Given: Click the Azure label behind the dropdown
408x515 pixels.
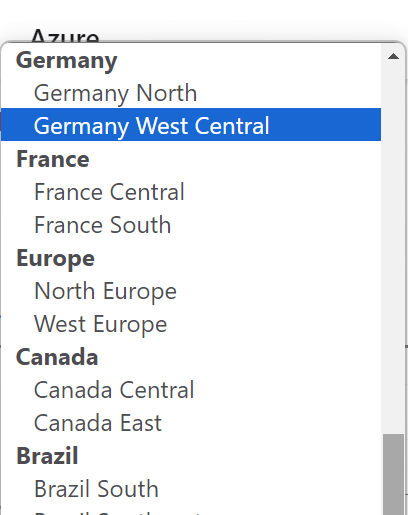Looking at the screenshot, I should (x=65, y=36).
